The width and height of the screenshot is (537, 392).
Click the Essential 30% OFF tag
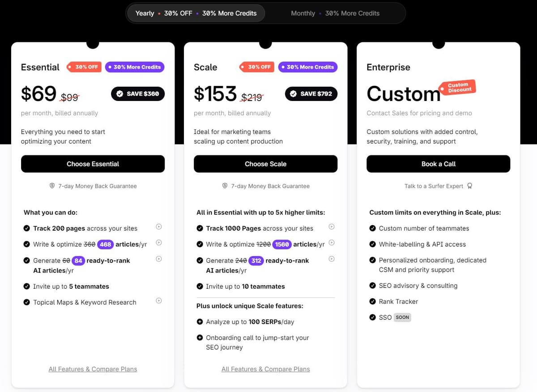(84, 67)
